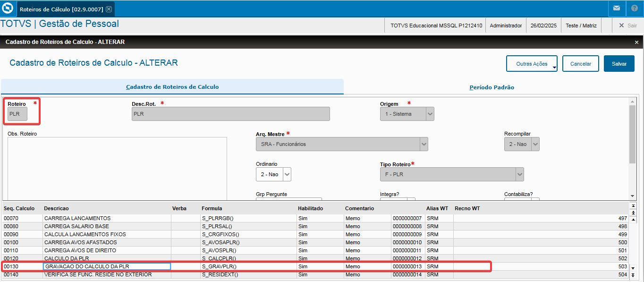Screen dimensions: 644x282
Task: Expand the Outras Ações menu
Action: [532, 64]
